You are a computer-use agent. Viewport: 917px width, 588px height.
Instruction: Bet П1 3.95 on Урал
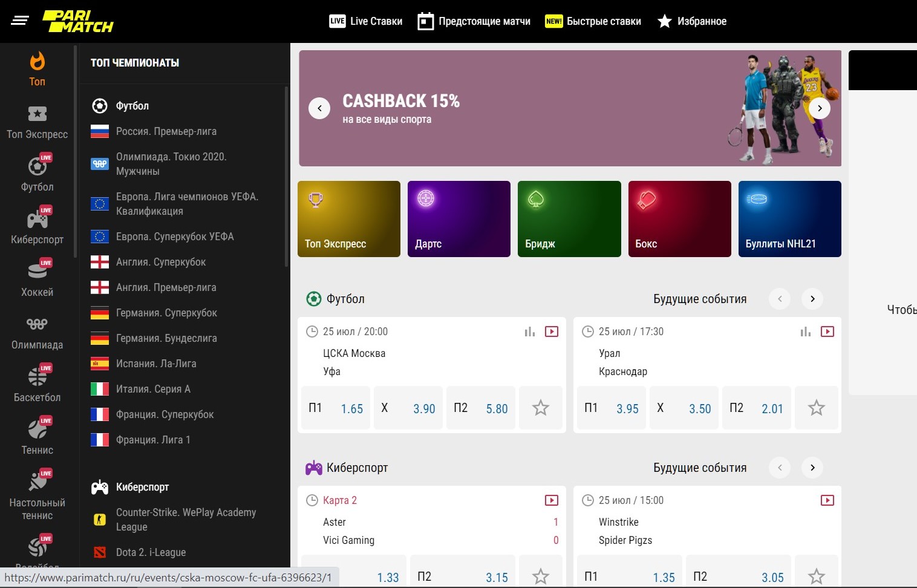pos(612,408)
